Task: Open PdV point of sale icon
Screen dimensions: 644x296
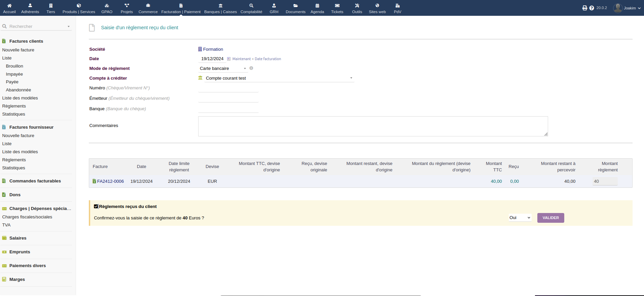Action: (x=397, y=5)
